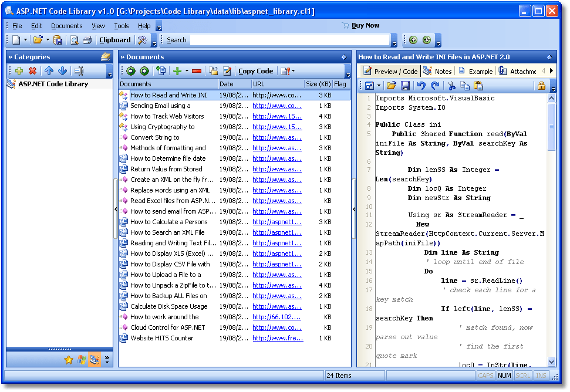Toggle NUM indicator in the status bar
The width and height of the screenshot is (570, 392).
505,375
